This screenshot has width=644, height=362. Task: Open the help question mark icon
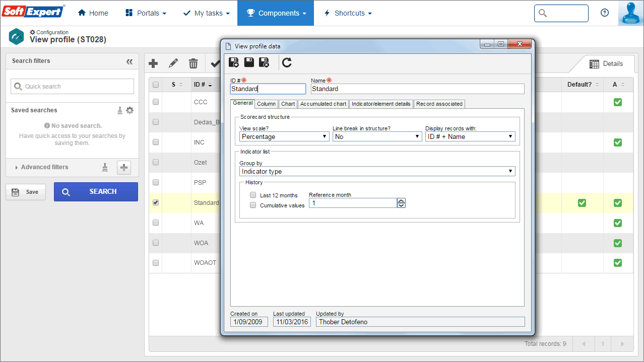click(x=605, y=13)
